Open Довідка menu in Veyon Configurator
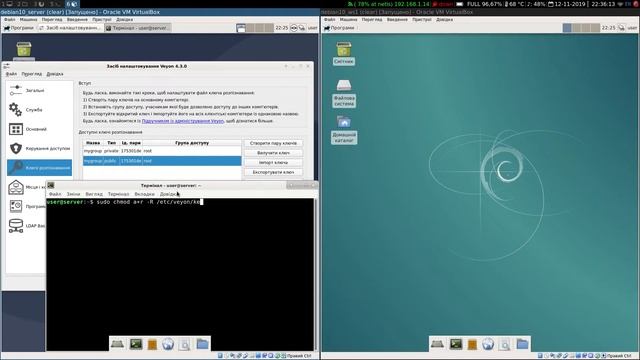 click(x=55, y=74)
